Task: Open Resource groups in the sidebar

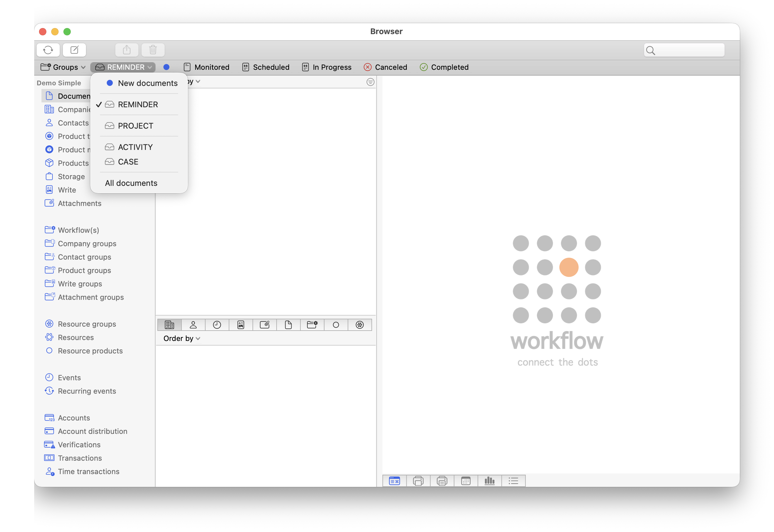Action: pyautogui.click(x=87, y=324)
